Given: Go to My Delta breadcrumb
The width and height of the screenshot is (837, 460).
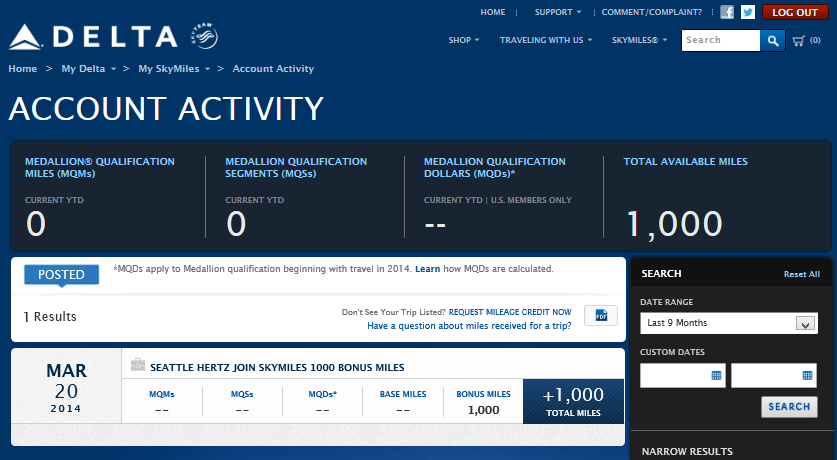Looking at the screenshot, I should point(83,69).
